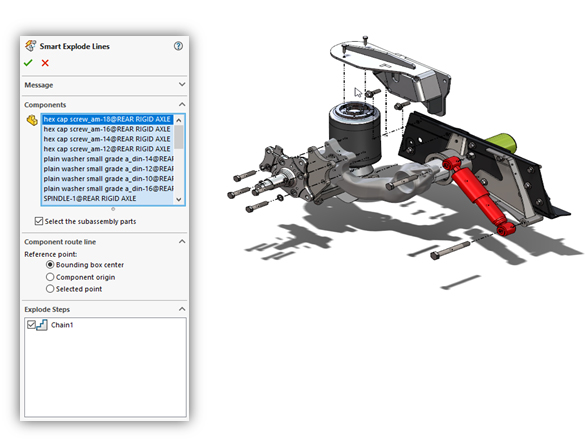Select hex cap screw_am-16 in components list
The width and height of the screenshot is (586, 441).
[x=107, y=129]
